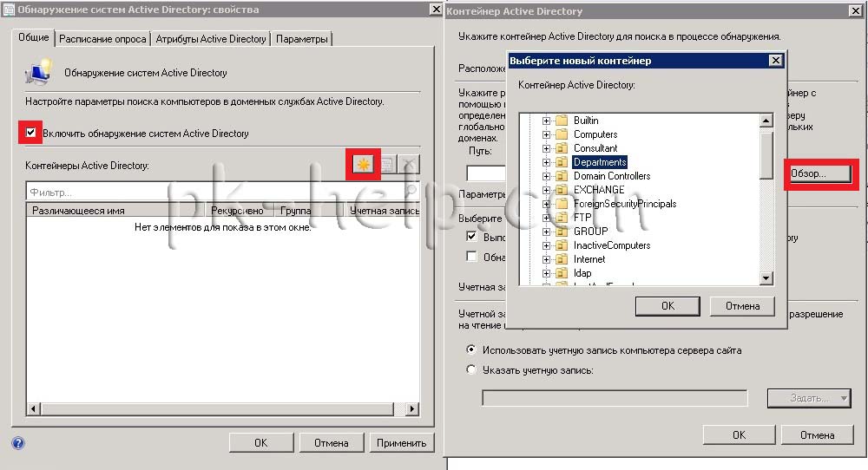Click the container list scroll left arrow
Image resolution: width=868 pixels, height=470 pixels.
coord(33,409)
